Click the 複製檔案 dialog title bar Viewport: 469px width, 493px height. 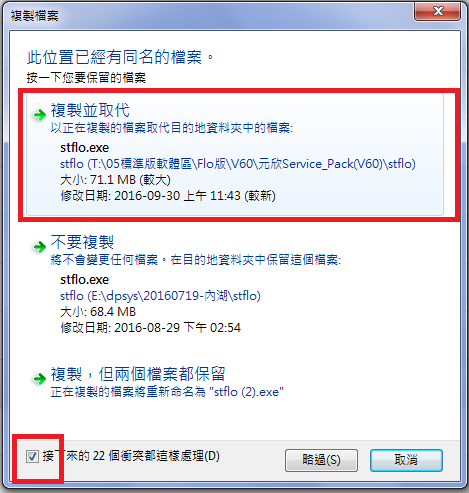(x=207, y=15)
